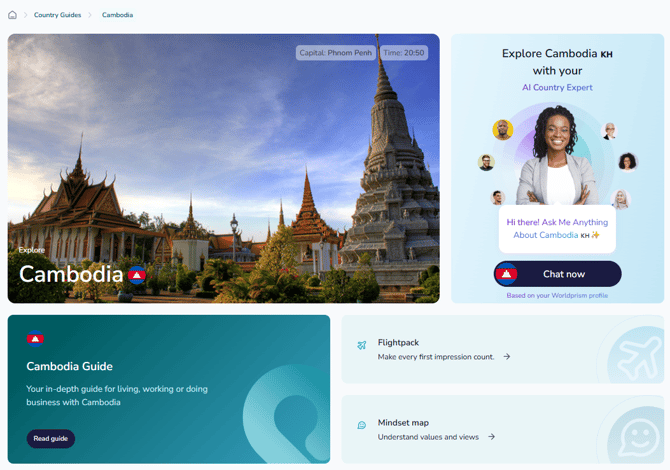The image size is (670, 470).
Task: Click the Time 20:50 badge
Action: point(403,53)
